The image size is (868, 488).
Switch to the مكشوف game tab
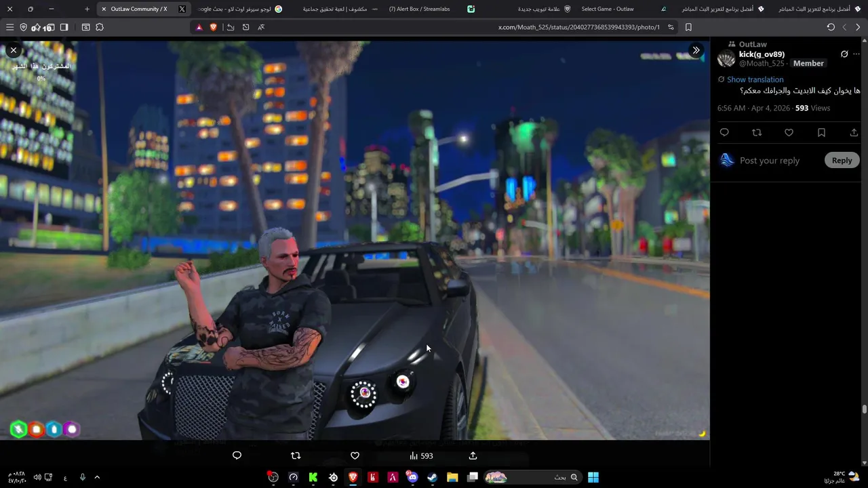[x=335, y=9]
